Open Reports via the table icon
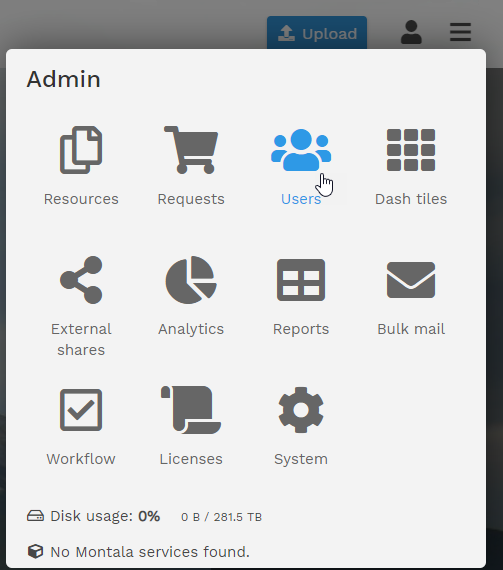 pos(301,280)
